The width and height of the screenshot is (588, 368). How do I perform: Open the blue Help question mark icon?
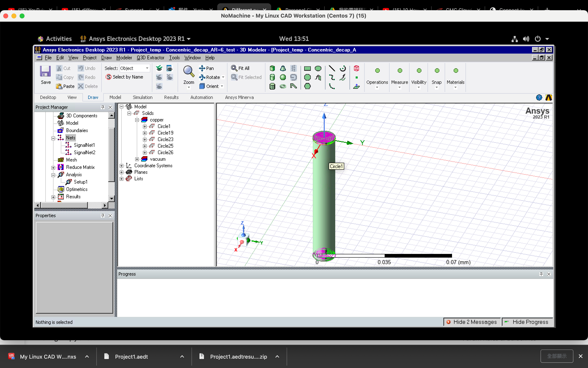[539, 98]
